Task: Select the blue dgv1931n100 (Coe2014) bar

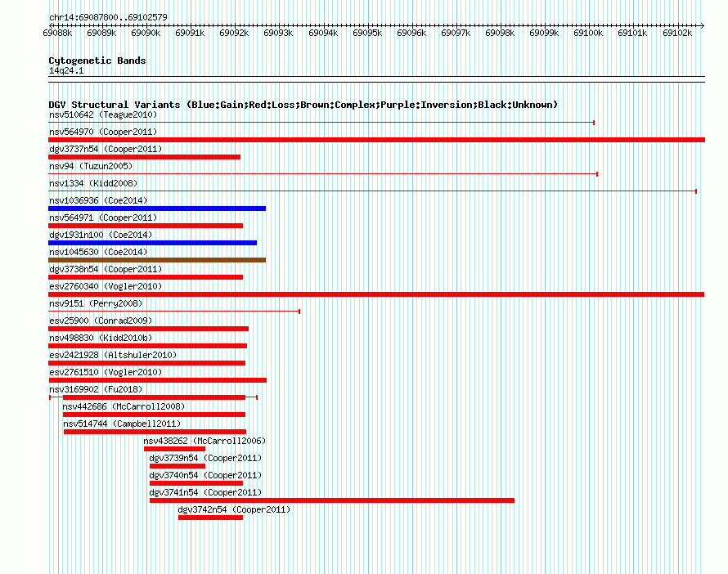Action: click(152, 243)
